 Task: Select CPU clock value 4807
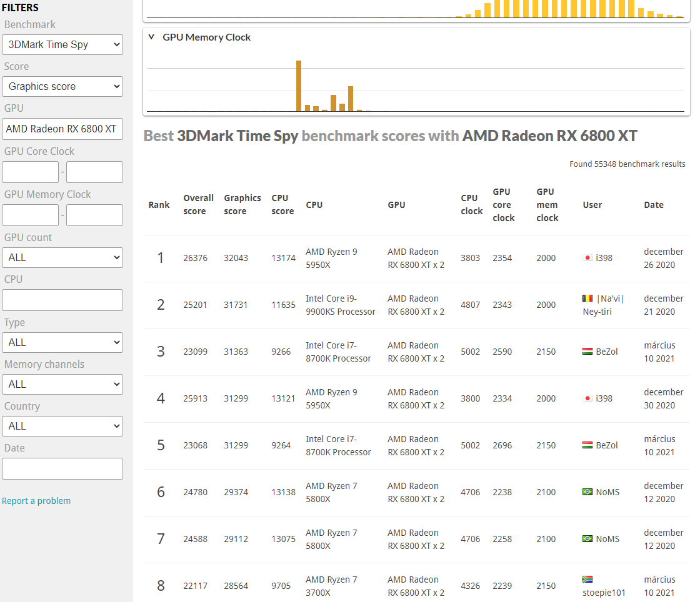click(471, 305)
